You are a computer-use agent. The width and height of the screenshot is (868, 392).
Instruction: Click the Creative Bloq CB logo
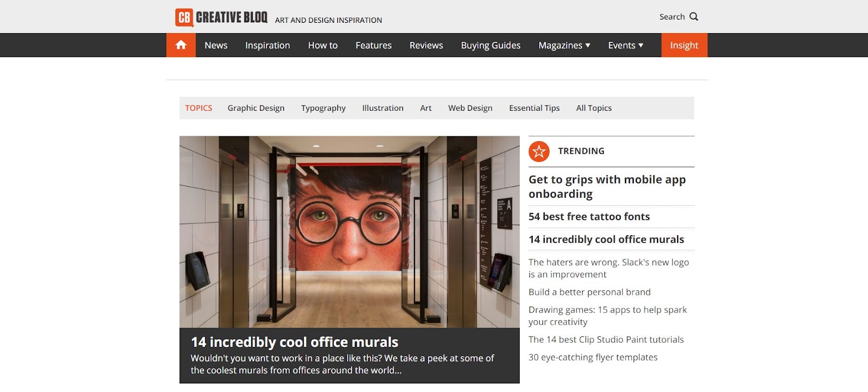[221, 17]
